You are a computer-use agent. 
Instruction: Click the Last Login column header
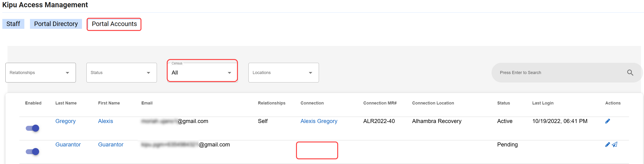click(543, 103)
